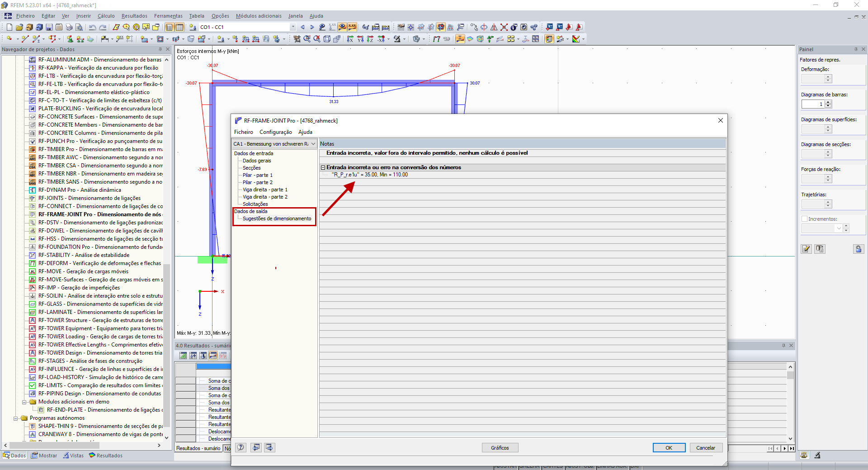
Task: Open a file using the folder icon
Action: [x=19, y=27]
